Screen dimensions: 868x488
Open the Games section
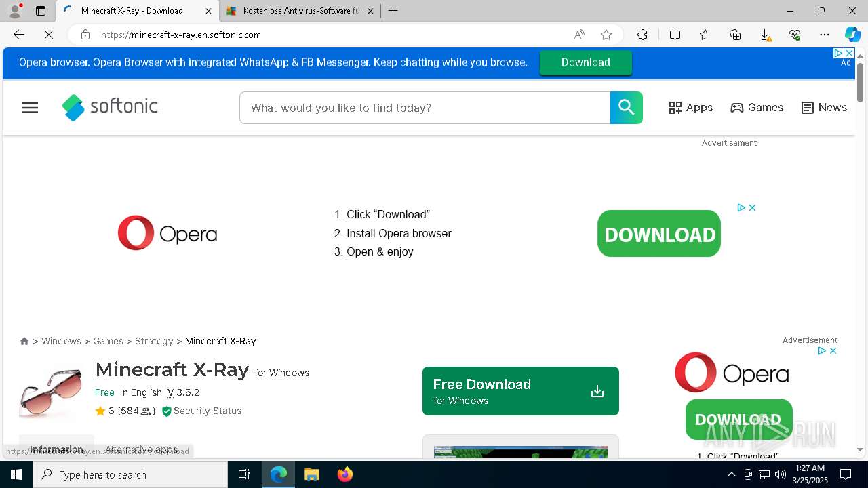click(757, 108)
